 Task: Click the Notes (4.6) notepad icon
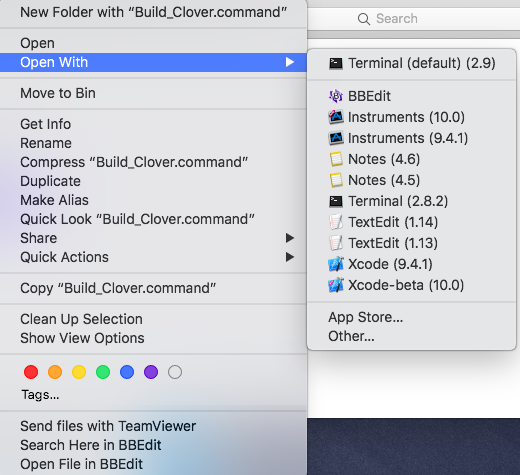tap(336, 159)
